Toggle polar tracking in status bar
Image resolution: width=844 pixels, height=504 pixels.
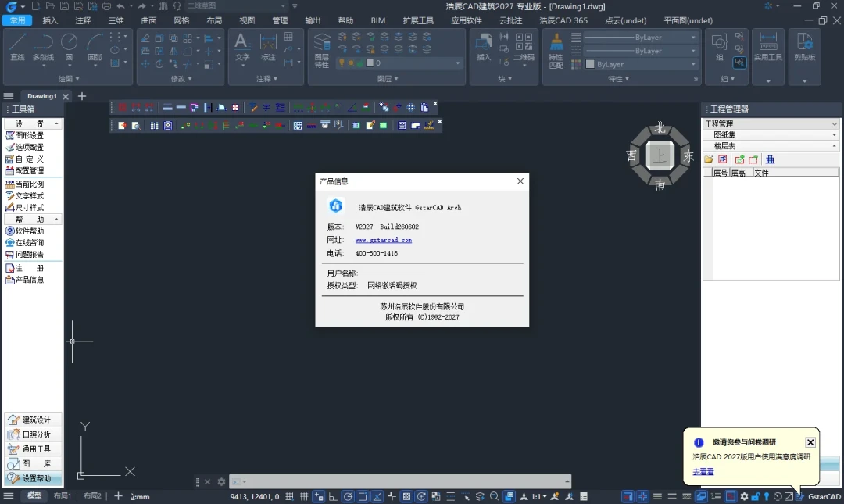coord(348,496)
